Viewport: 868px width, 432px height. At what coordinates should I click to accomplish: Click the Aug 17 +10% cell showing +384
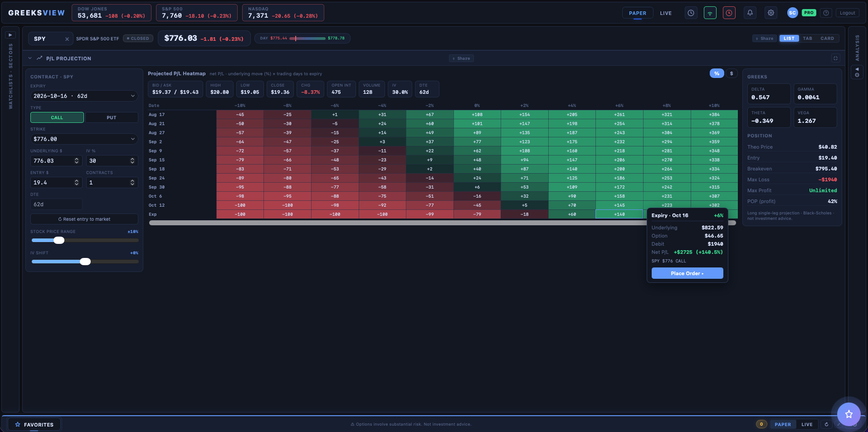(x=714, y=115)
